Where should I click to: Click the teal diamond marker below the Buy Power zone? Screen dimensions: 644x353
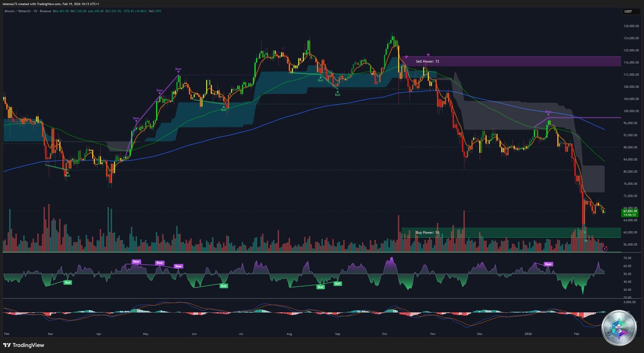click(x=586, y=241)
